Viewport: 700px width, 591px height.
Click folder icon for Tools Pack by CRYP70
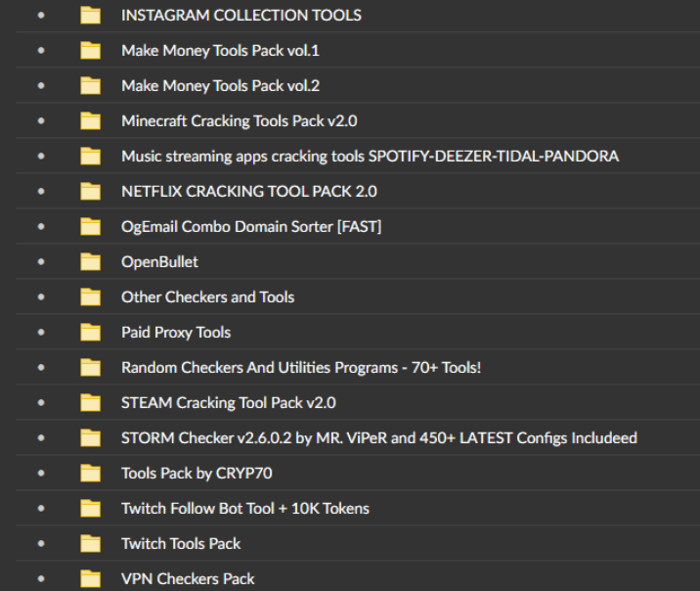point(90,474)
